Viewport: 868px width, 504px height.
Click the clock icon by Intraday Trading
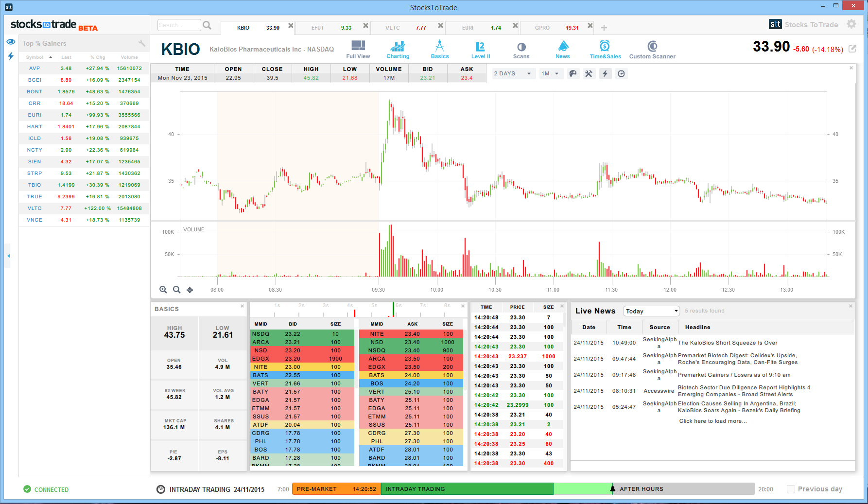click(x=161, y=489)
